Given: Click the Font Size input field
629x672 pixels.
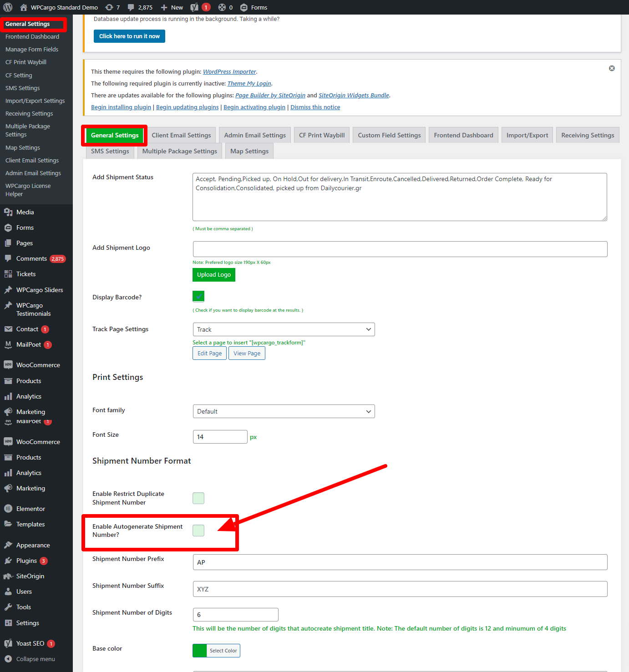Looking at the screenshot, I should point(220,437).
